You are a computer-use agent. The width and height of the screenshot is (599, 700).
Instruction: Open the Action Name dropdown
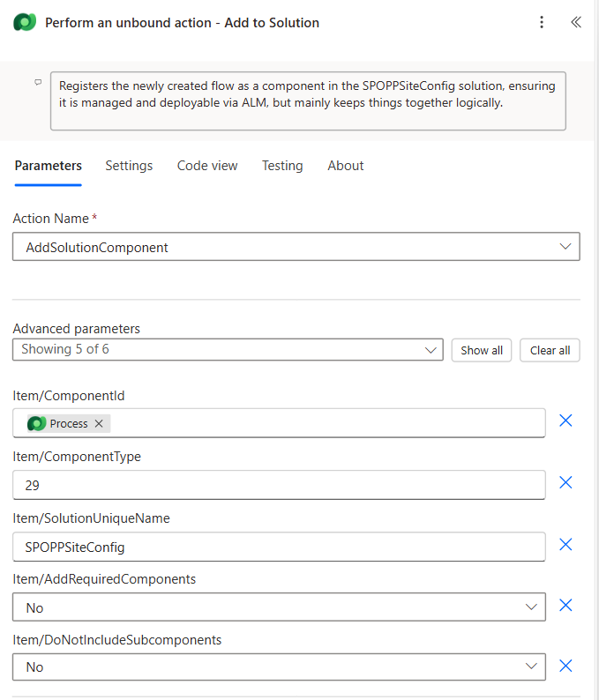[296, 247]
